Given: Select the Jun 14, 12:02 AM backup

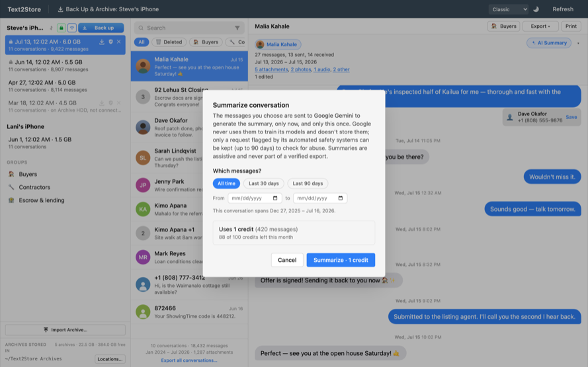Looking at the screenshot, I should click(x=65, y=65).
